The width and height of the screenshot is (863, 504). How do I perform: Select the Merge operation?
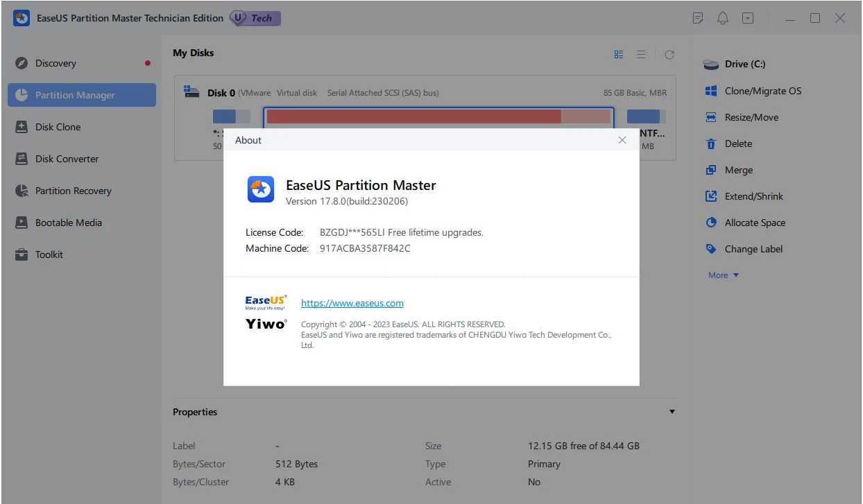point(738,170)
